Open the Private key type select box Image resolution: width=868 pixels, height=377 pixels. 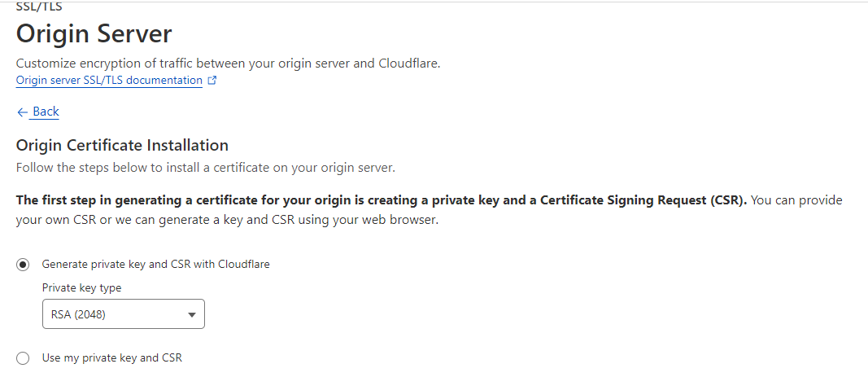[x=123, y=314]
